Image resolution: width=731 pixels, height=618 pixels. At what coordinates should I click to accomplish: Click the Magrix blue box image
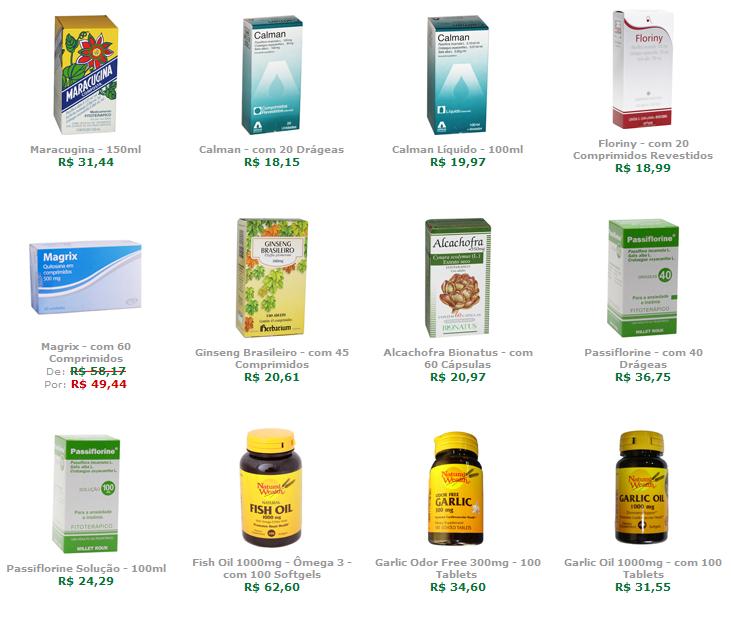tap(86, 277)
